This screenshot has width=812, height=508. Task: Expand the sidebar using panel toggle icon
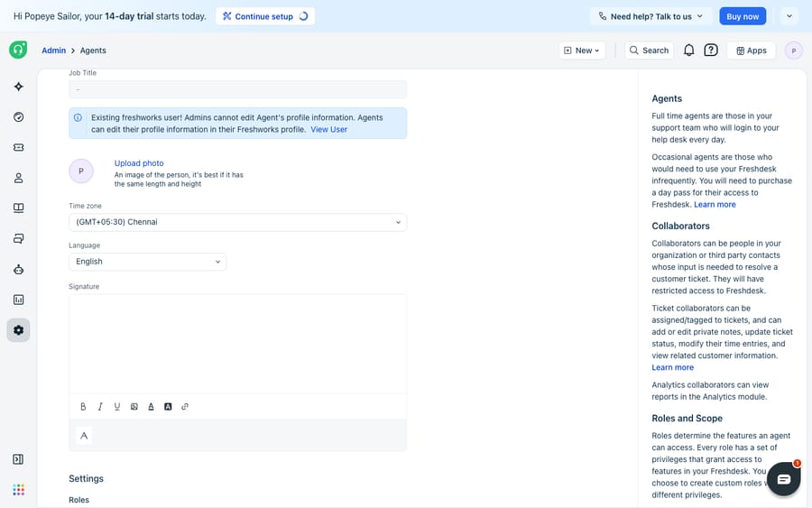(18, 459)
